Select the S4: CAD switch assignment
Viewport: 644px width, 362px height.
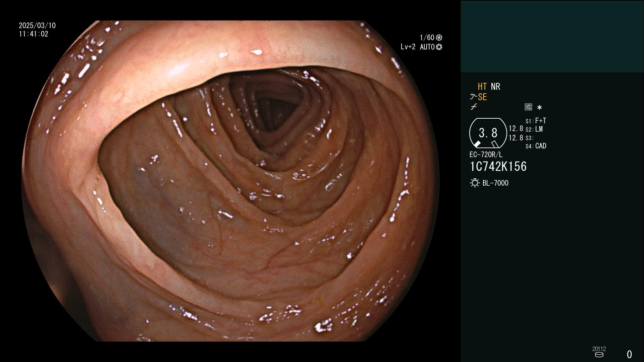tap(536, 146)
